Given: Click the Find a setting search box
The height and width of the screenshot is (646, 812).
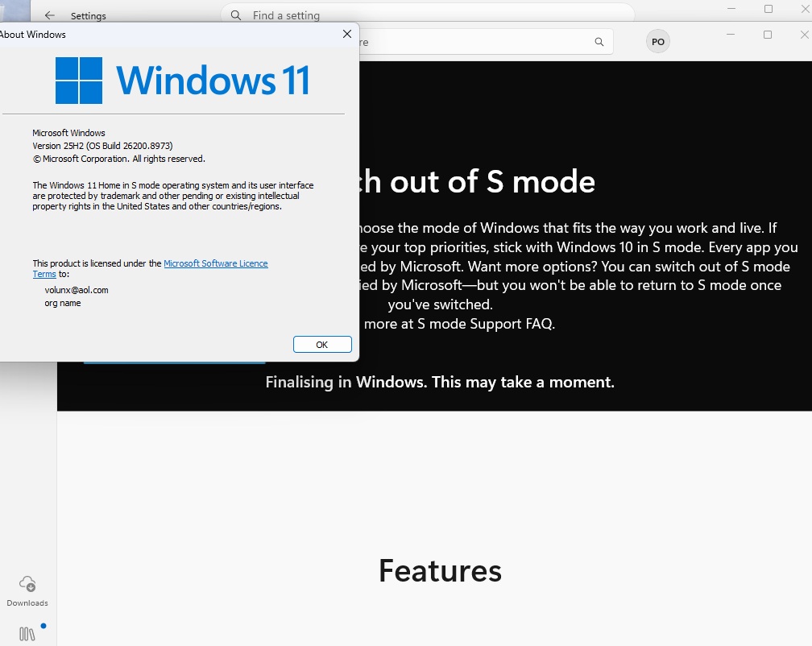Looking at the screenshot, I should click(x=427, y=14).
